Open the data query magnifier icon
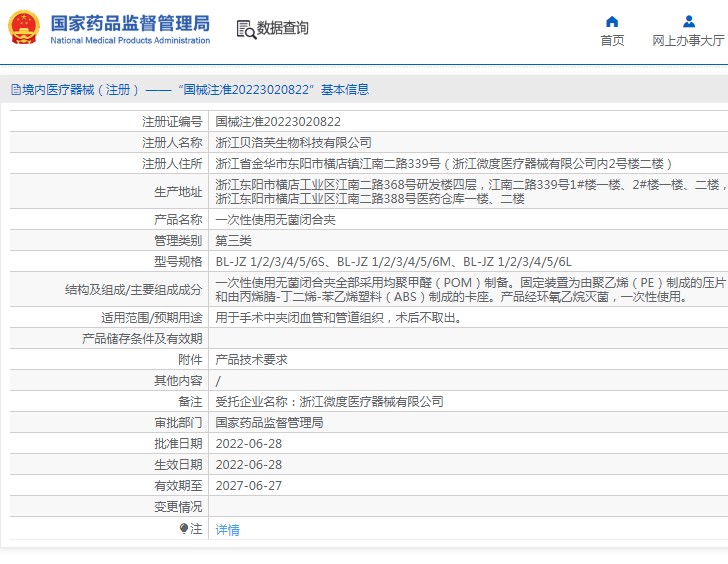Screen dimensions: 728x564 [x=246, y=29]
